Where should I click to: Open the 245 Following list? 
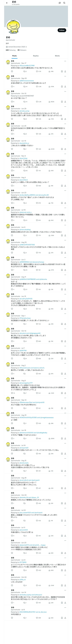tap(11, 50)
